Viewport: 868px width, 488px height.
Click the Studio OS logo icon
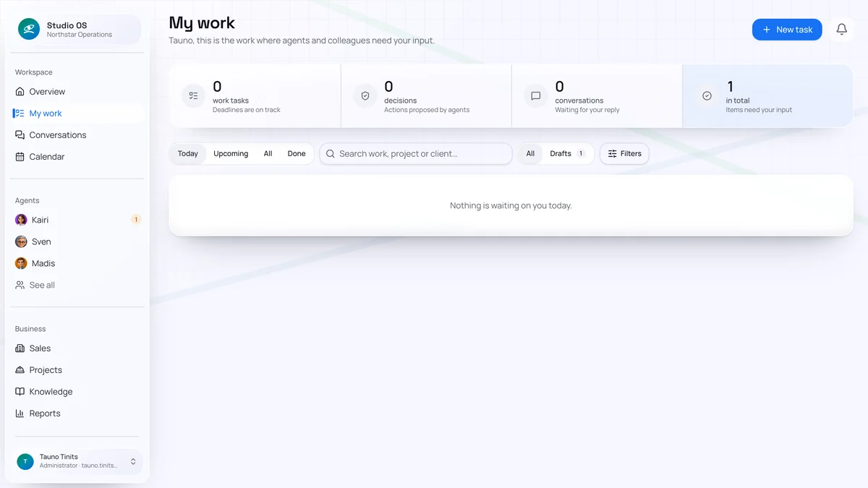tap(29, 29)
